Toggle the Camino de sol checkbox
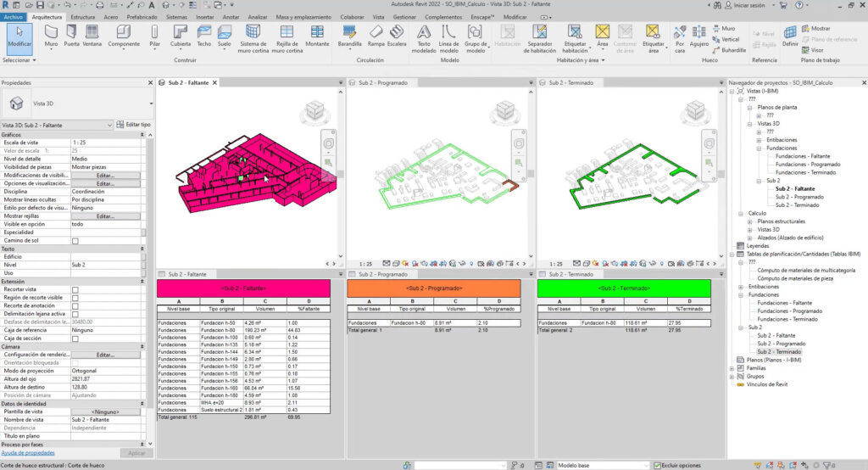Image resolution: width=868 pixels, height=470 pixels. point(75,241)
